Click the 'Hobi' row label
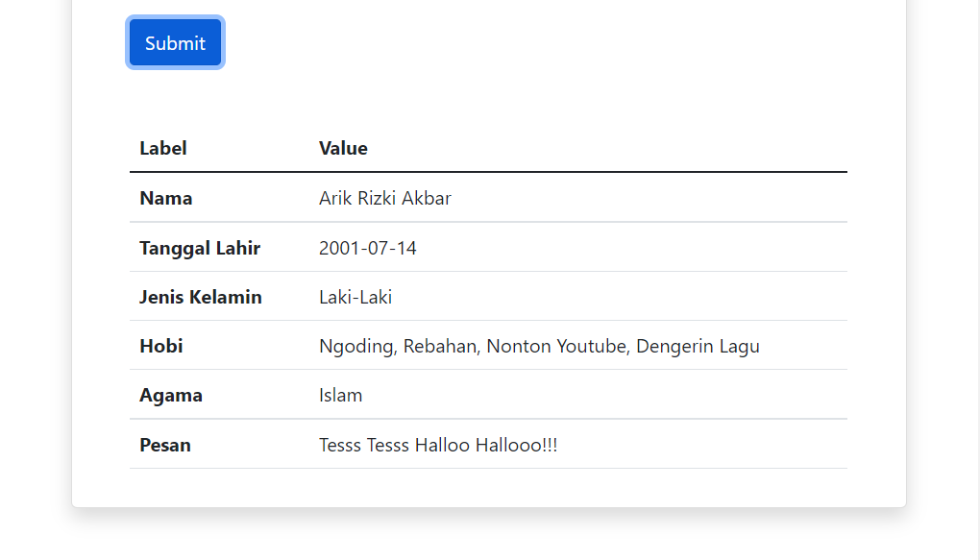This screenshot has width=980, height=560. 161,346
